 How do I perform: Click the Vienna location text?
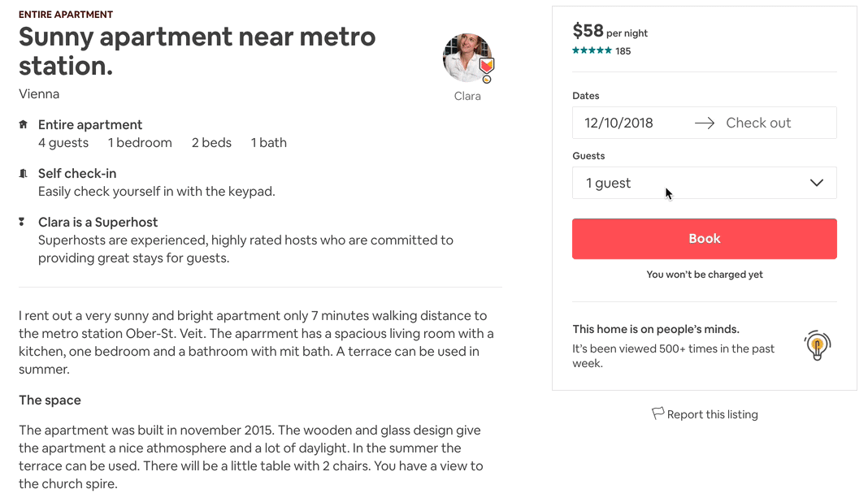[x=39, y=93]
